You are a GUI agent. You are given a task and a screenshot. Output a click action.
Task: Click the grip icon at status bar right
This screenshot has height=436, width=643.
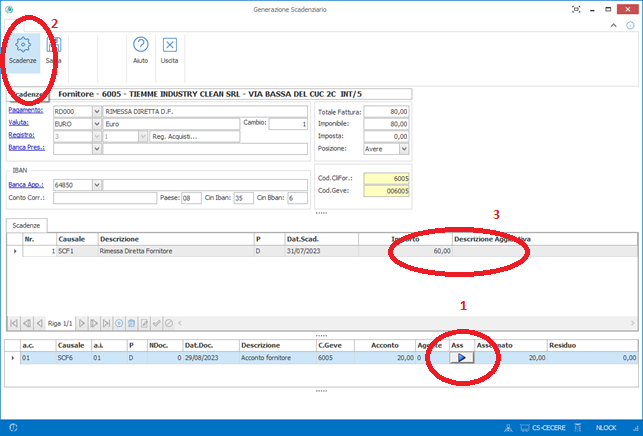click(636, 428)
